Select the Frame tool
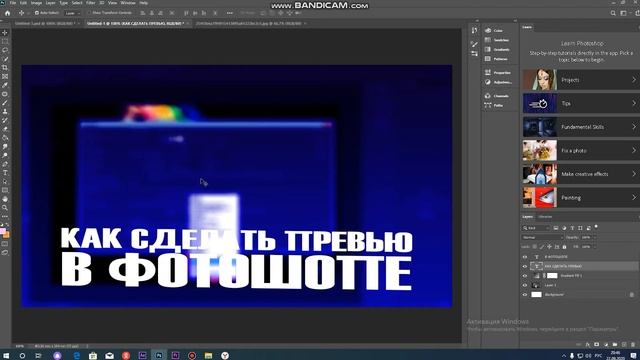 (5, 76)
